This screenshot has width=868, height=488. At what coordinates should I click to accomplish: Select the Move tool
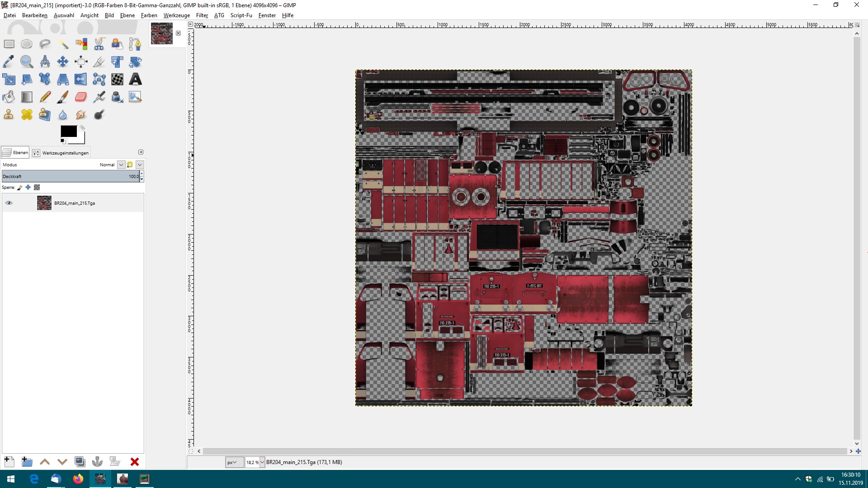click(63, 61)
